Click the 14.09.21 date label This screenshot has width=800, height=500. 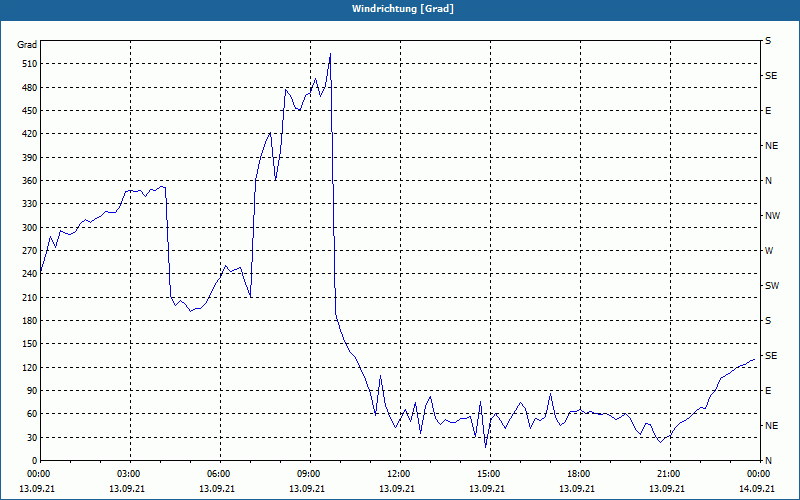759,489
